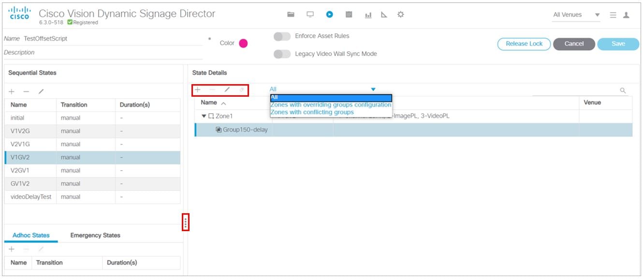Remove sequential state with the minus icon
The height and width of the screenshot is (279, 644).
coord(26,91)
